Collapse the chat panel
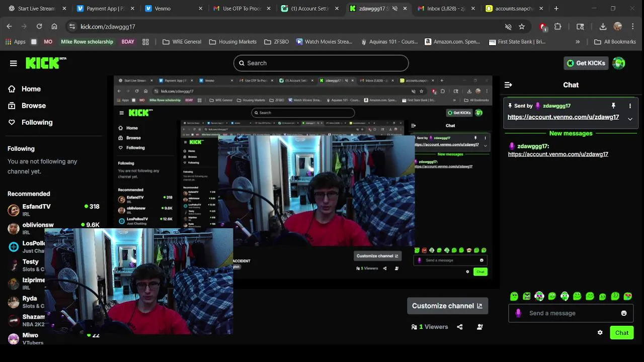644x362 pixels. coord(508,85)
